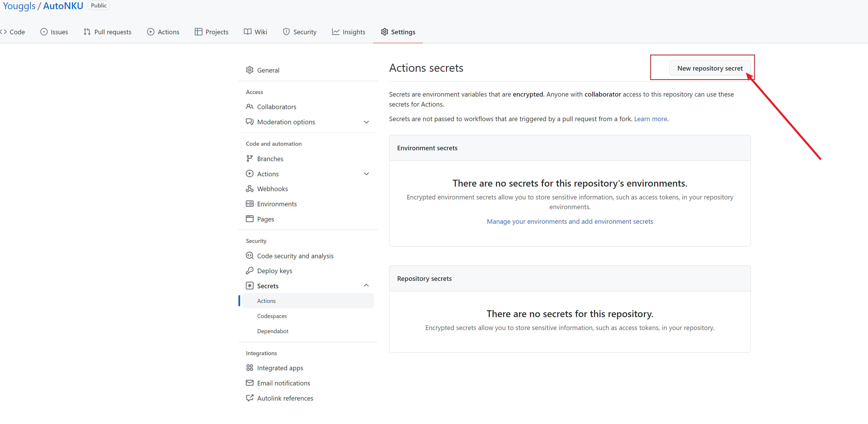This screenshot has width=868, height=424.
Task: Click the Branches git-branch icon
Action: pyautogui.click(x=249, y=159)
